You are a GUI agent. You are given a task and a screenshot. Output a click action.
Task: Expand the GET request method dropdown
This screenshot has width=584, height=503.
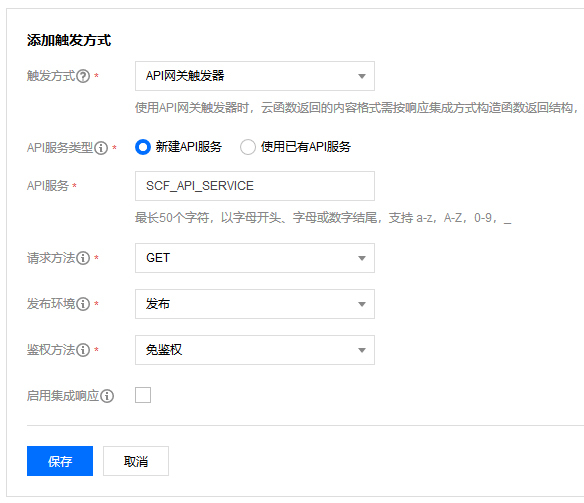[255, 258]
